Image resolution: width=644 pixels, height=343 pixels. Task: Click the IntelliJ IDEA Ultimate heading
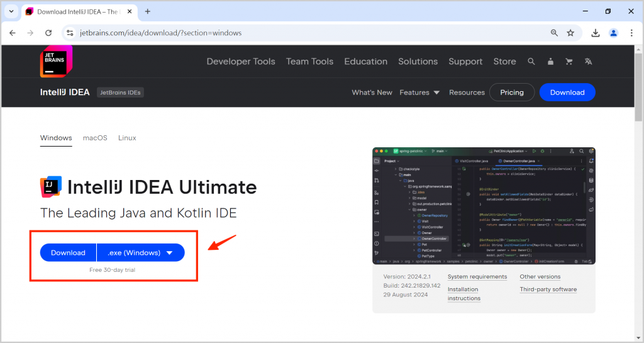162,187
